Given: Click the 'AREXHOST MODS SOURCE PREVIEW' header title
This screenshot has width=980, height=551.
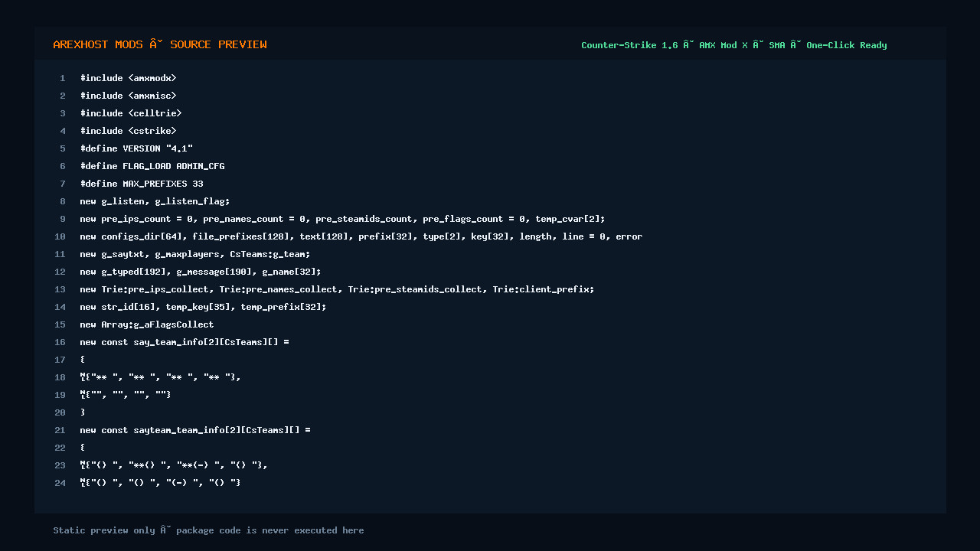Looking at the screenshot, I should point(160,44).
